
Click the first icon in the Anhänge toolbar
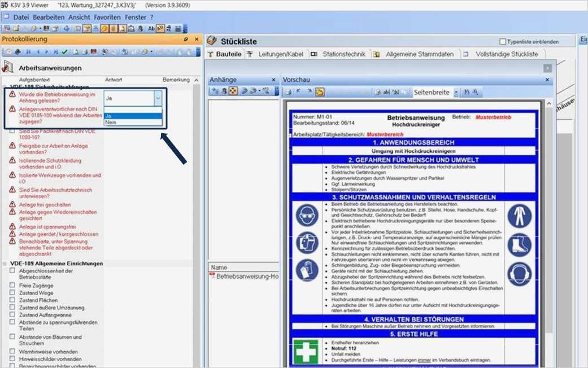pos(215,91)
